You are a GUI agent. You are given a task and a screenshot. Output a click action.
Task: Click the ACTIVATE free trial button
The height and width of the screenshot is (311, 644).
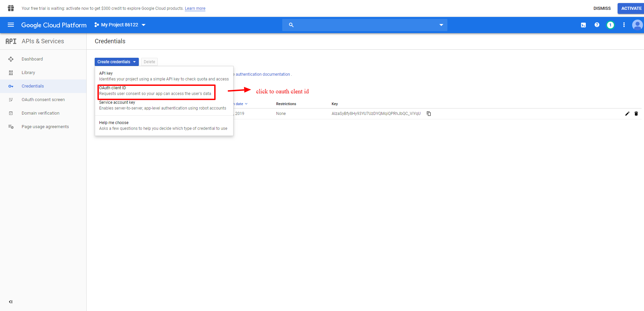(631, 8)
